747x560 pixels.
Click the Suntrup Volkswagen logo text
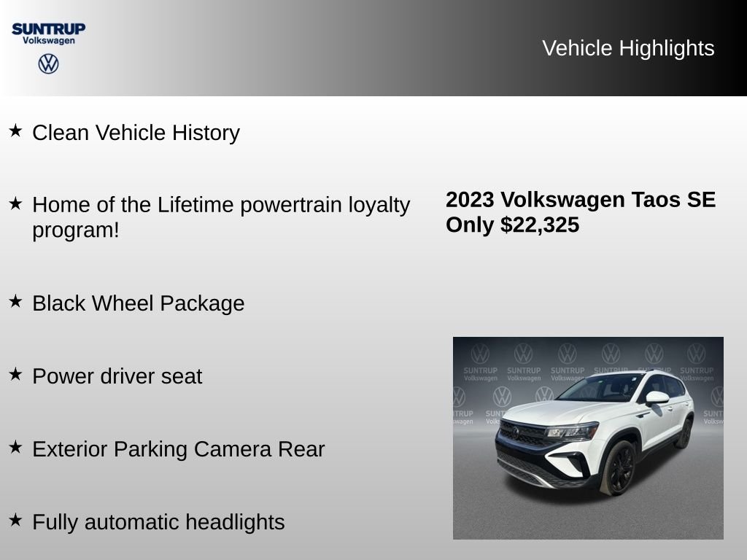[x=49, y=34]
